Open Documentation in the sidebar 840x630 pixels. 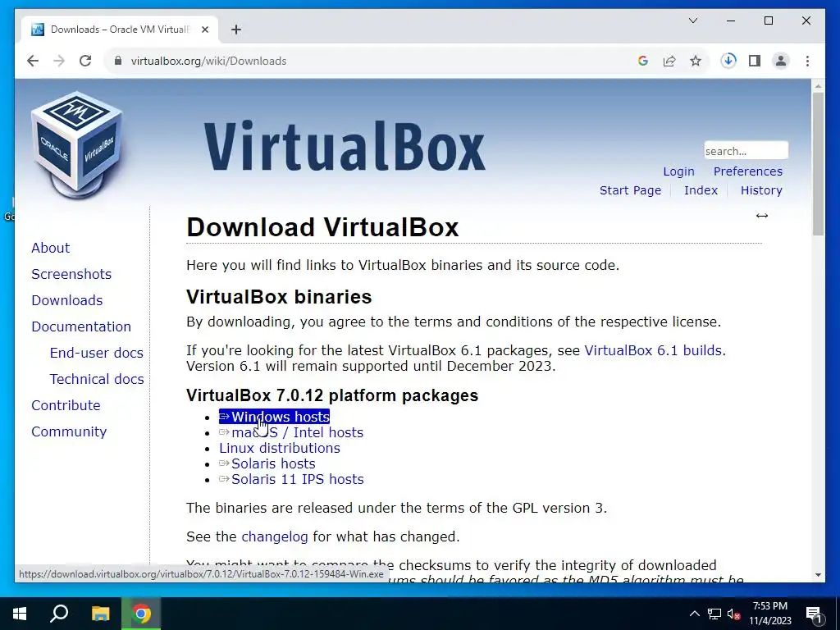[x=81, y=326]
